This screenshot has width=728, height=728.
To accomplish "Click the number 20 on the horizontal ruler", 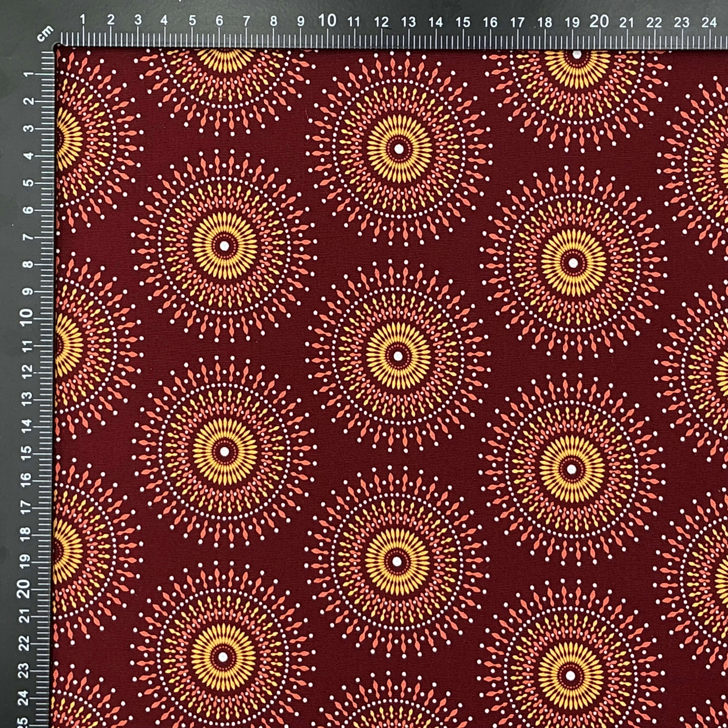I will coord(599,21).
